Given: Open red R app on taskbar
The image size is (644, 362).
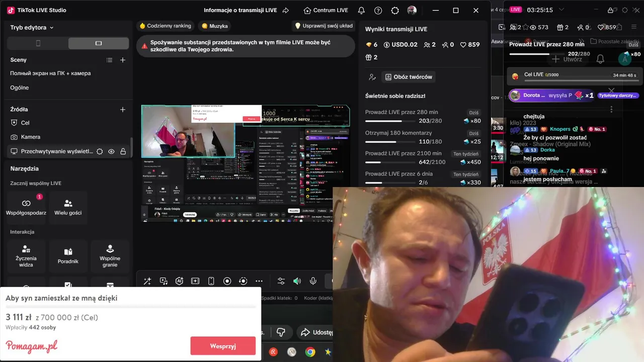Looking at the screenshot, I should (x=273, y=352).
